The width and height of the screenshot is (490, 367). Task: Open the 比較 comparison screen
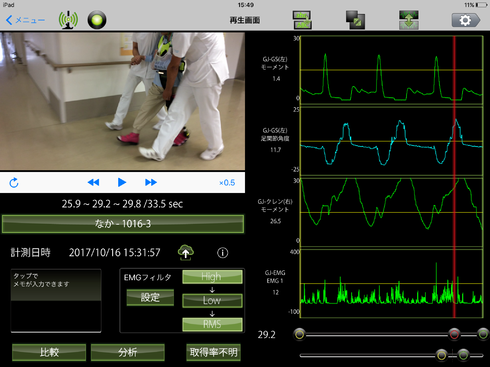coord(49,352)
